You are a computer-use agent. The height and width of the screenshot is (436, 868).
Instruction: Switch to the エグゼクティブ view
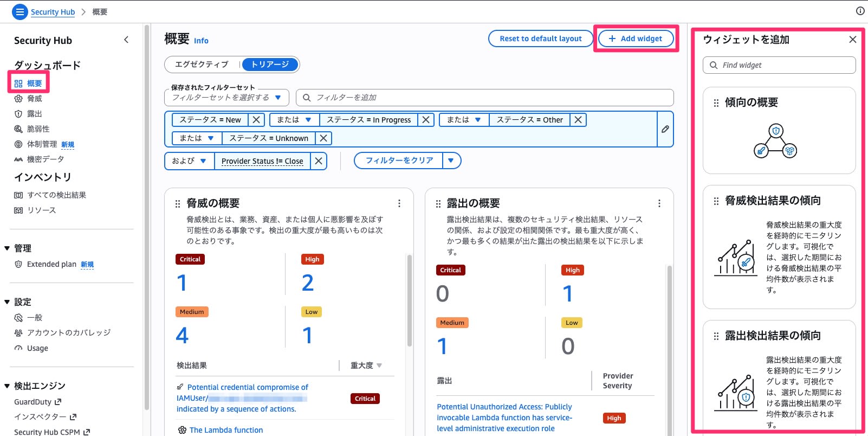[x=202, y=65]
